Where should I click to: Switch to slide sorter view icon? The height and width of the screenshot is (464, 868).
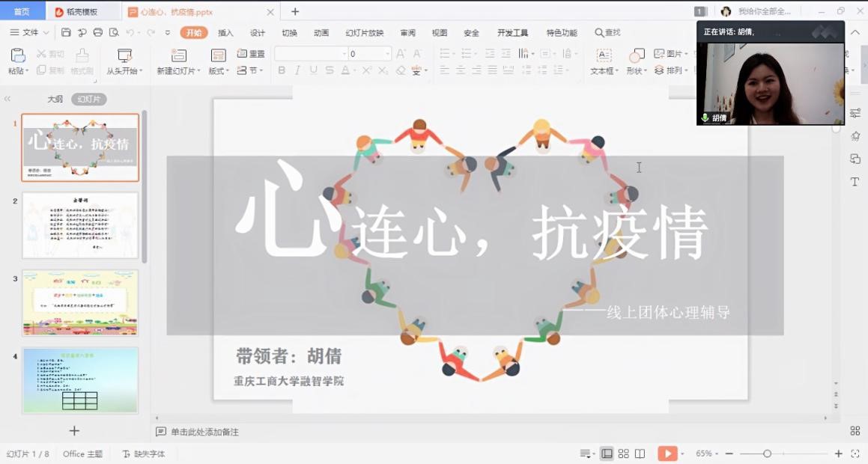point(623,454)
